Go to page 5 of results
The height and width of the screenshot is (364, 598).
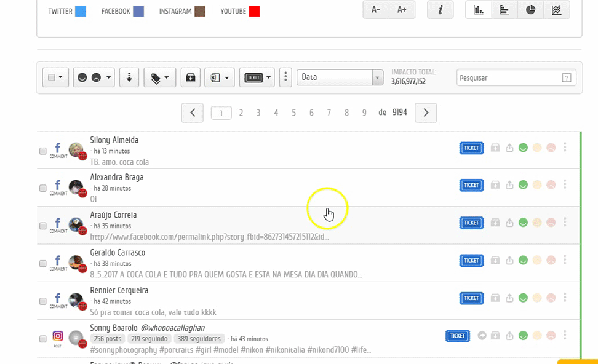[293, 113]
